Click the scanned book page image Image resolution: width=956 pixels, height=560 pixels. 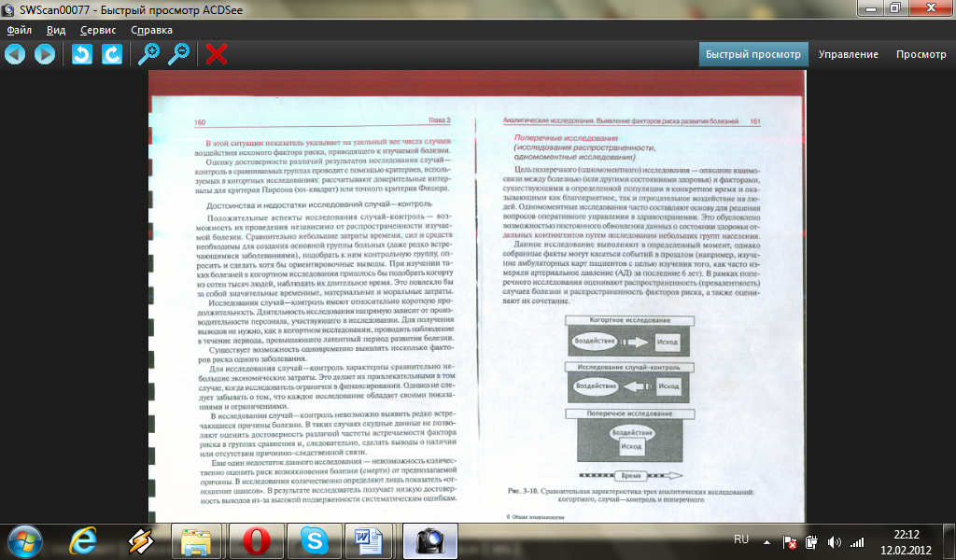coord(477,296)
